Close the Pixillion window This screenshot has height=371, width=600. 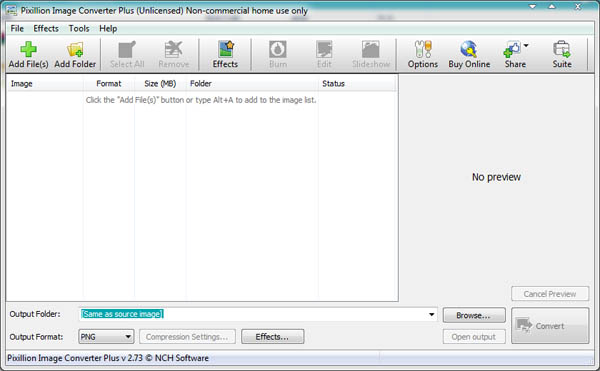(x=578, y=7)
